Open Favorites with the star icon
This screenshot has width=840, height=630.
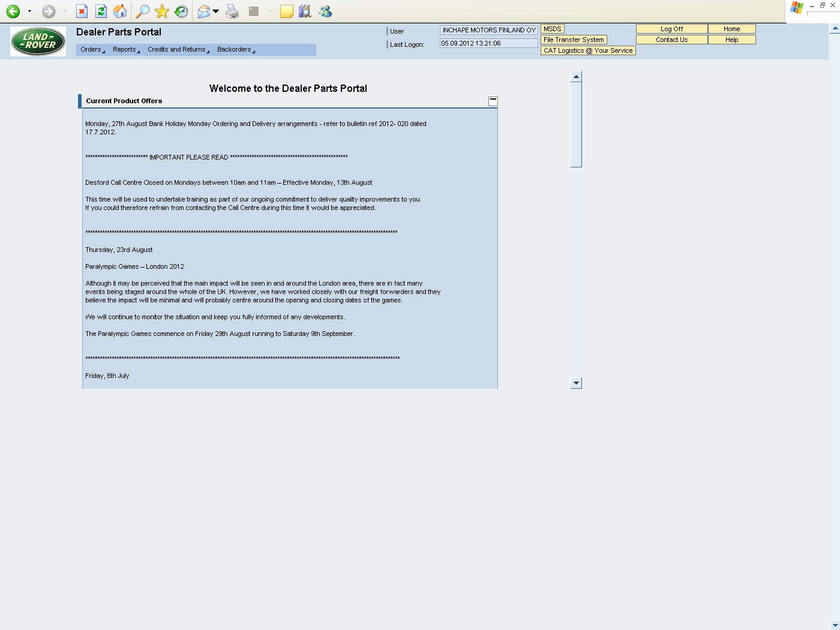pyautogui.click(x=162, y=11)
